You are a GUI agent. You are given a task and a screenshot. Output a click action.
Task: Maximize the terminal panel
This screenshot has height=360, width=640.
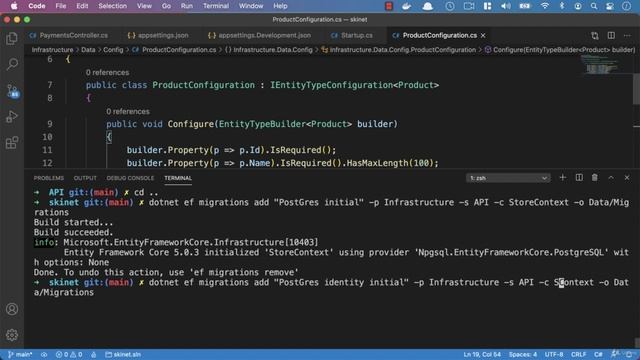coord(611,178)
